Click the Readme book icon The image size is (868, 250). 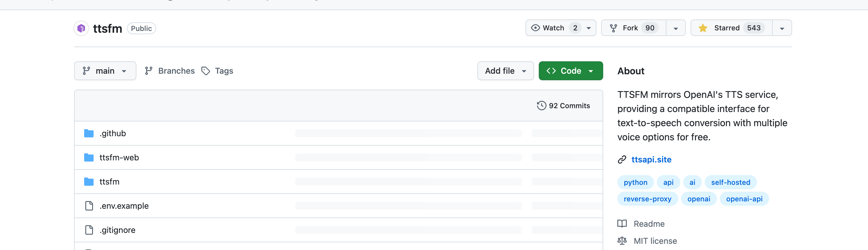click(x=622, y=224)
